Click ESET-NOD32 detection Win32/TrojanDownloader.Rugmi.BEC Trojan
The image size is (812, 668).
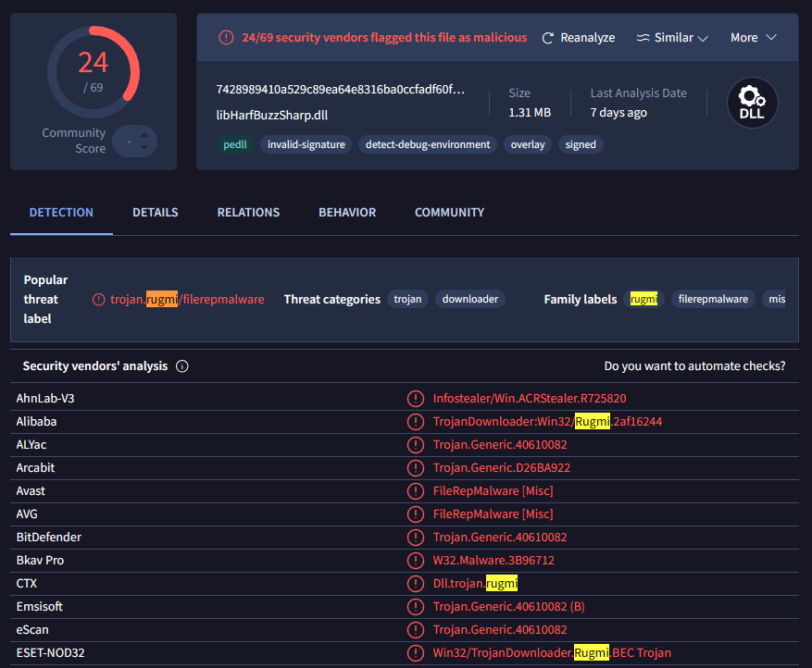[552, 653]
